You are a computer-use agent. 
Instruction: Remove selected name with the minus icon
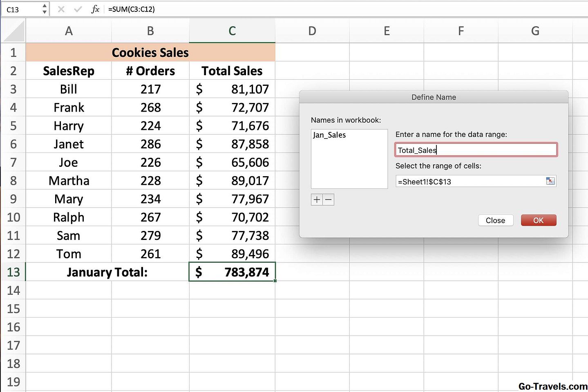click(329, 199)
